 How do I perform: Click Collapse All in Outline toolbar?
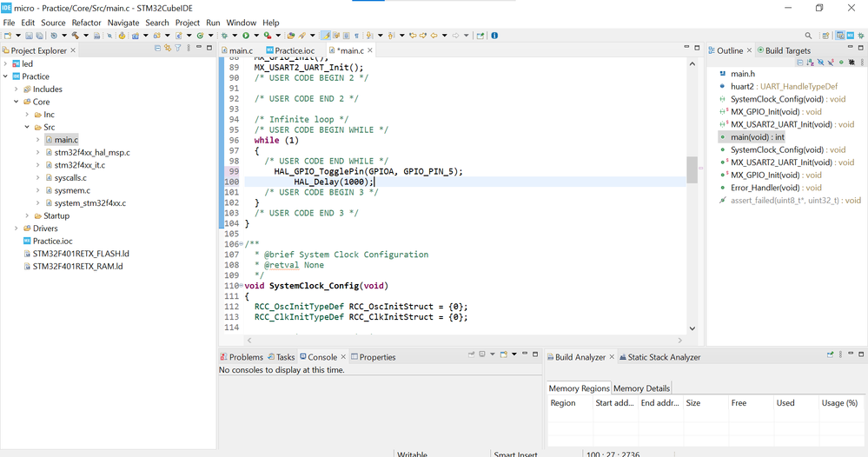coord(800,63)
